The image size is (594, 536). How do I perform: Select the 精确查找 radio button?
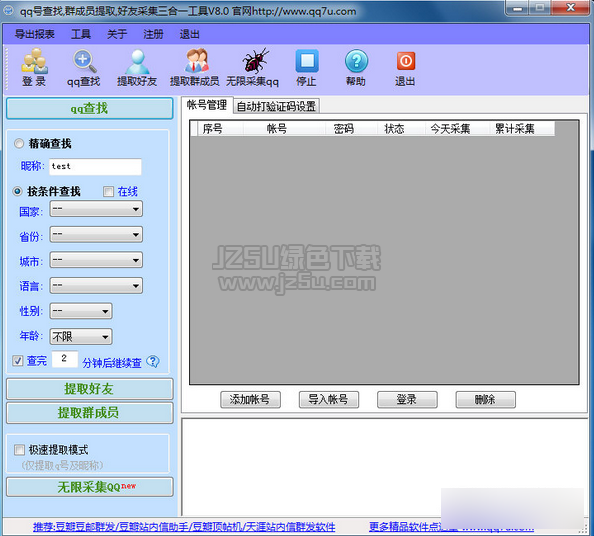[19, 144]
